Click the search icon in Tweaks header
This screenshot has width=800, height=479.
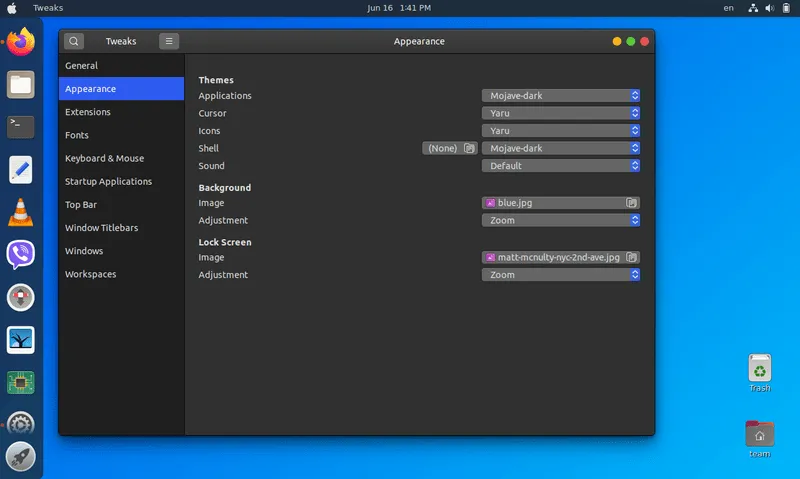point(74,41)
